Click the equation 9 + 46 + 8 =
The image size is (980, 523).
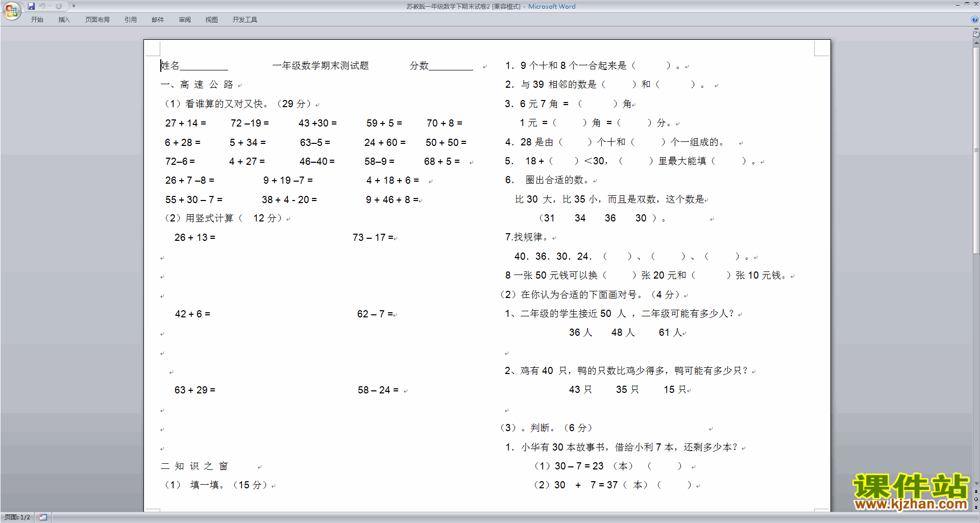click(392, 200)
